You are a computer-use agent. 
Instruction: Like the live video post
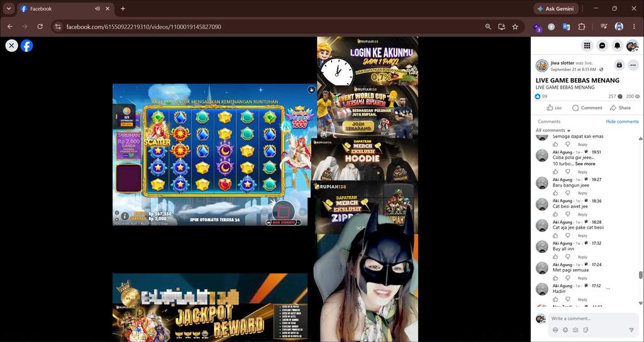pyautogui.click(x=554, y=108)
